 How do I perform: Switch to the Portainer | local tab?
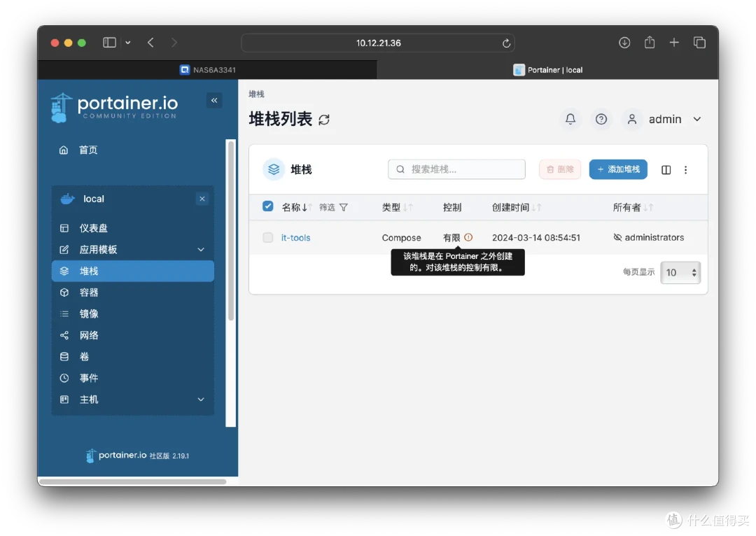point(547,70)
